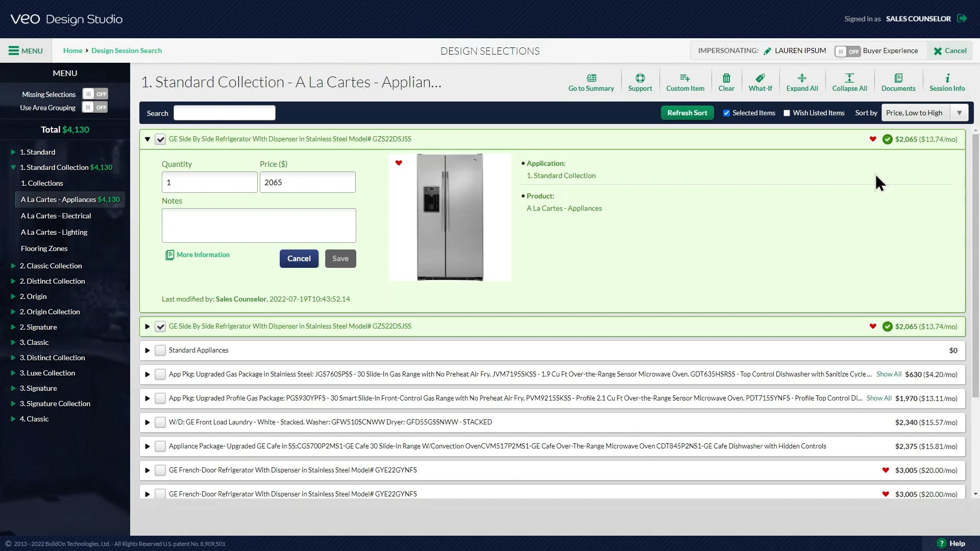Click the Help question mark icon
980x551 pixels.
pyautogui.click(x=942, y=543)
